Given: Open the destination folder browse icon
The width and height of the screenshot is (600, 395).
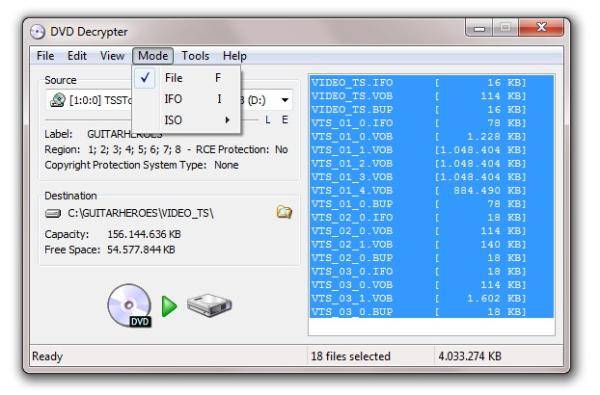Looking at the screenshot, I should click(x=284, y=212).
